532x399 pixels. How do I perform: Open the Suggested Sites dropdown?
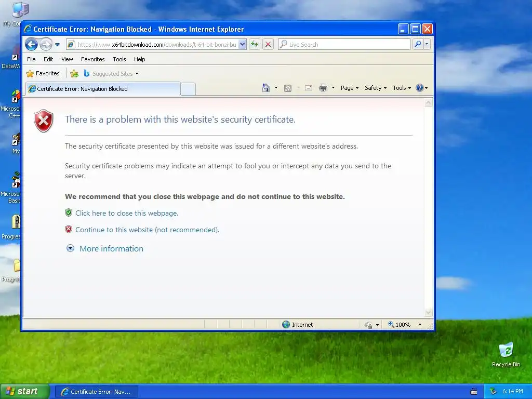[111, 74]
